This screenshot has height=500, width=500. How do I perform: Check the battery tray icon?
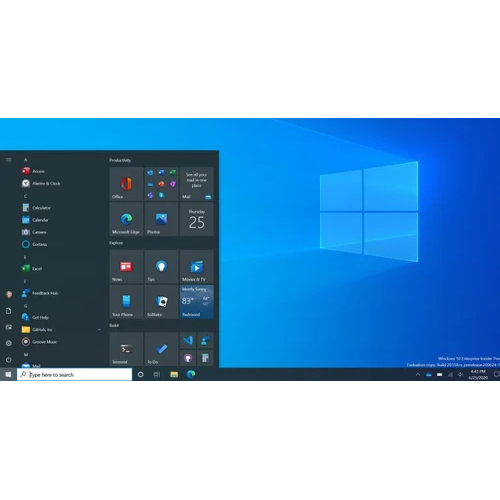pyautogui.click(x=440, y=375)
